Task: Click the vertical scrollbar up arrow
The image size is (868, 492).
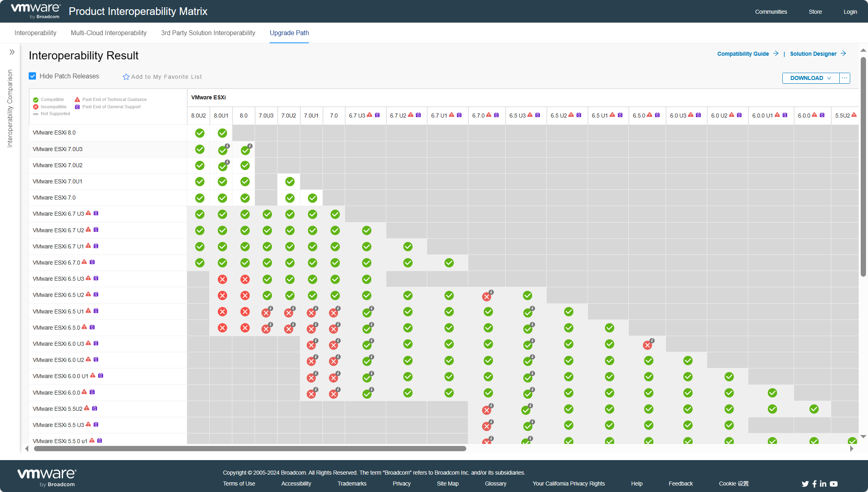Action: click(863, 50)
